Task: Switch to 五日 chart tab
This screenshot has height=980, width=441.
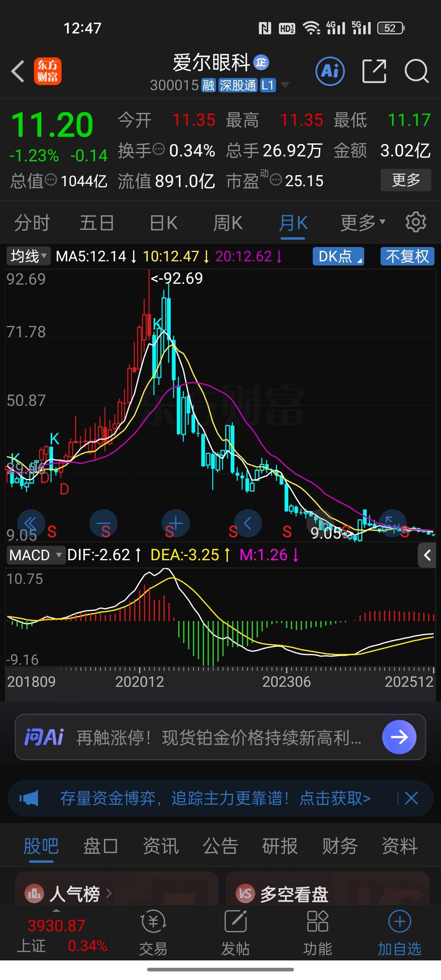Action: tap(97, 223)
